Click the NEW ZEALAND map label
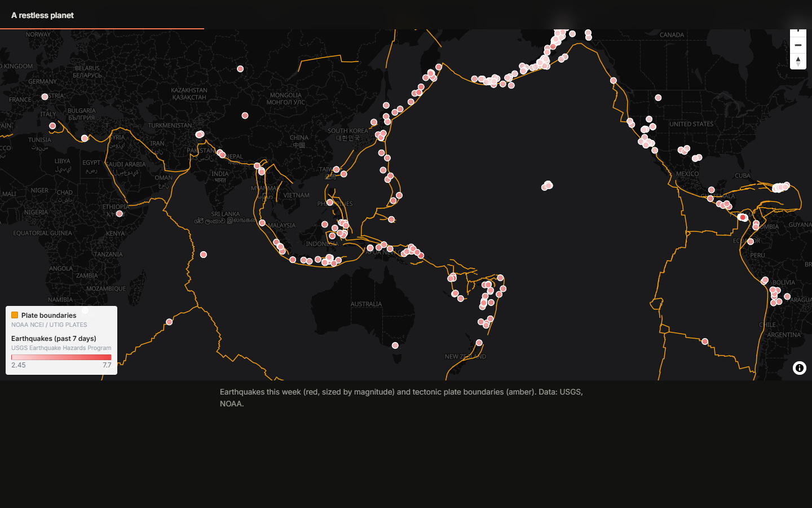The height and width of the screenshot is (508, 812). click(465, 357)
